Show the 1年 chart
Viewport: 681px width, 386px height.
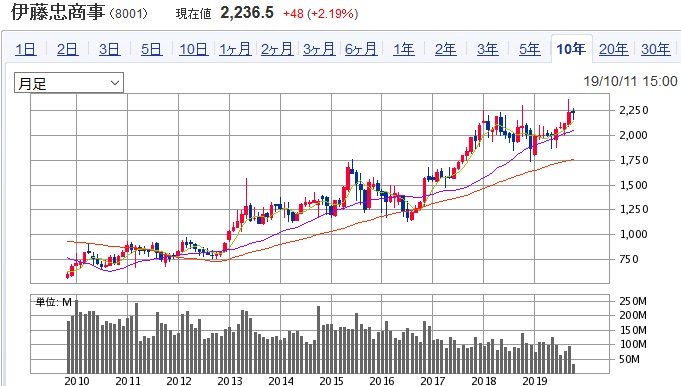click(403, 49)
